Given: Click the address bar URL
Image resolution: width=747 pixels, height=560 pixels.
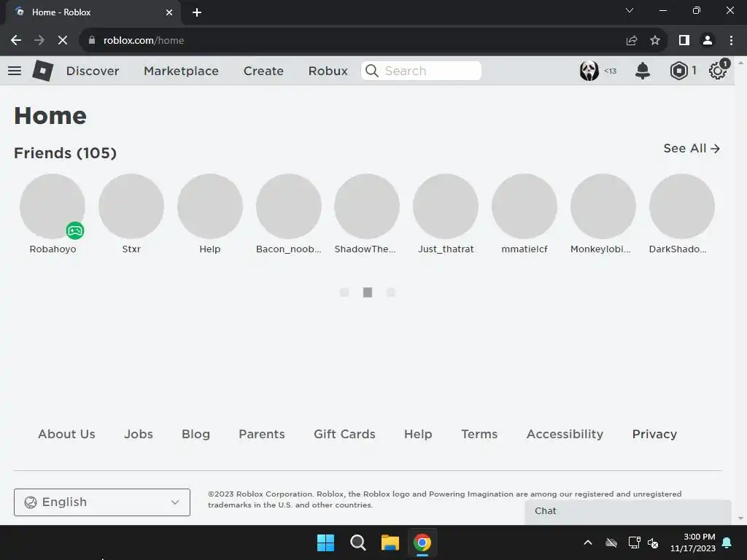Looking at the screenshot, I should [144, 41].
